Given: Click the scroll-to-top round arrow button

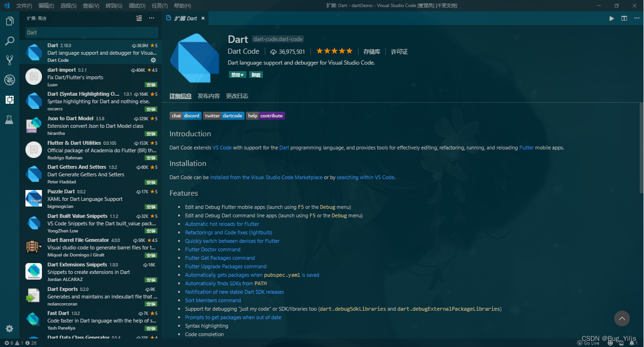Looking at the screenshot, I should point(622,318).
